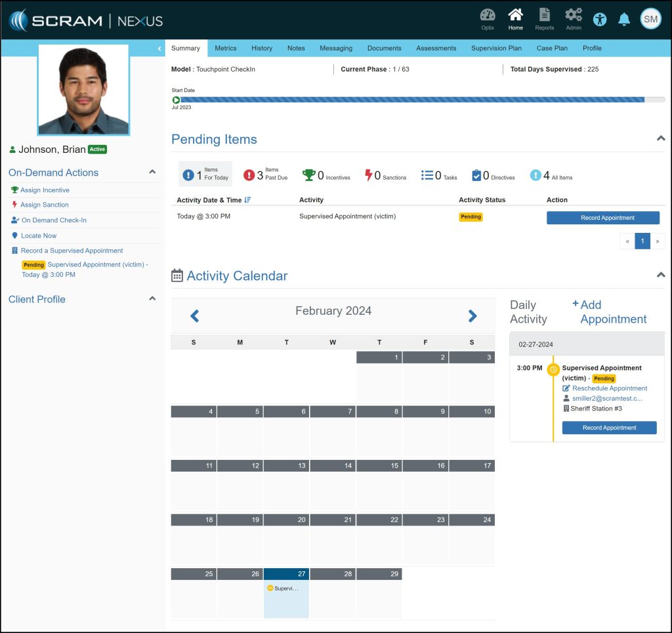Image resolution: width=672 pixels, height=633 pixels.
Task: Collapse the On-Demand Actions section
Action: pyautogui.click(x=152, y=173)
